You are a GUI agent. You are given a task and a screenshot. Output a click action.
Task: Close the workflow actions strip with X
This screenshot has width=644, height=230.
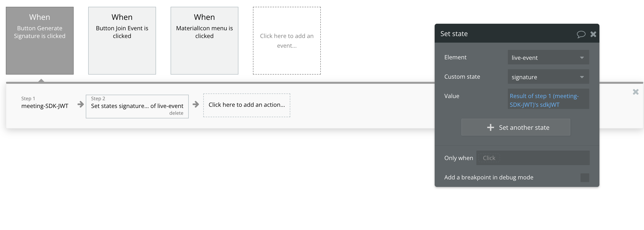click(636, 92)
